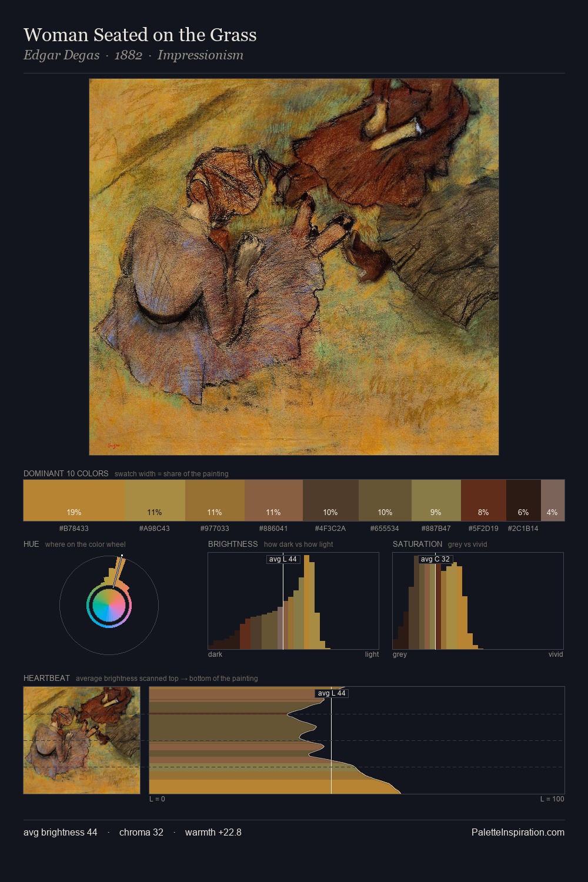Click the title 'Woman Seated on the Grass'
Viewport: 588px width, 882px height.
point(140,35)
